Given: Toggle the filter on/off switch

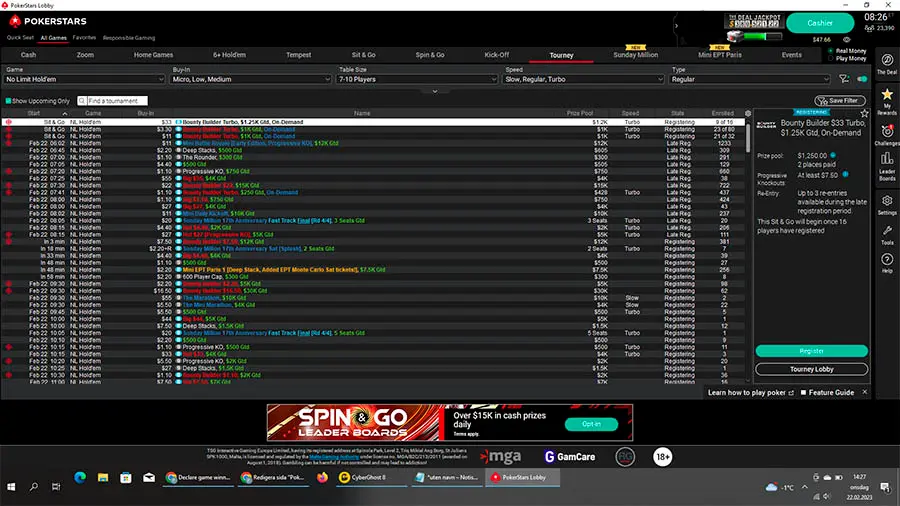Looking at the screenshot, I should [862, 79].
